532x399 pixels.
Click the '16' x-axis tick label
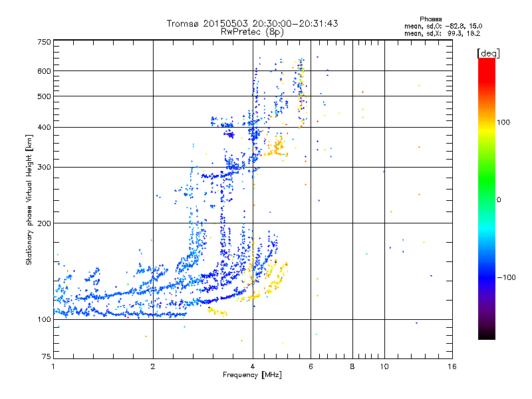452,366
